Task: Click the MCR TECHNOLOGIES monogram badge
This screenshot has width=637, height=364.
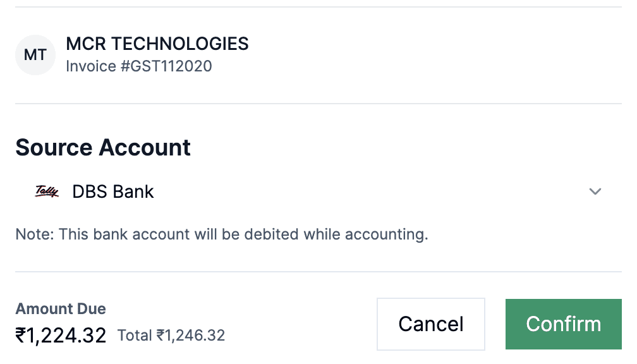Action: pyautogui.click(x=35, y=54)
